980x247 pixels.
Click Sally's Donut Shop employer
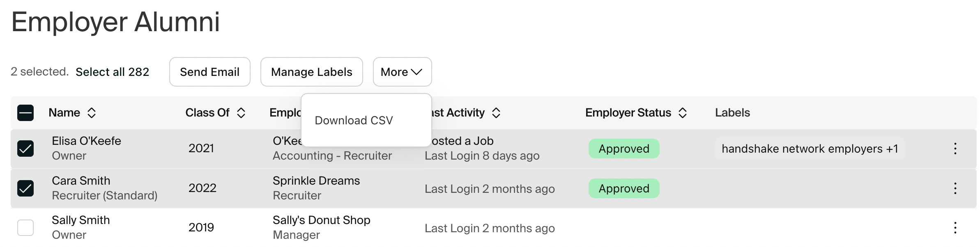coord(321,220)
